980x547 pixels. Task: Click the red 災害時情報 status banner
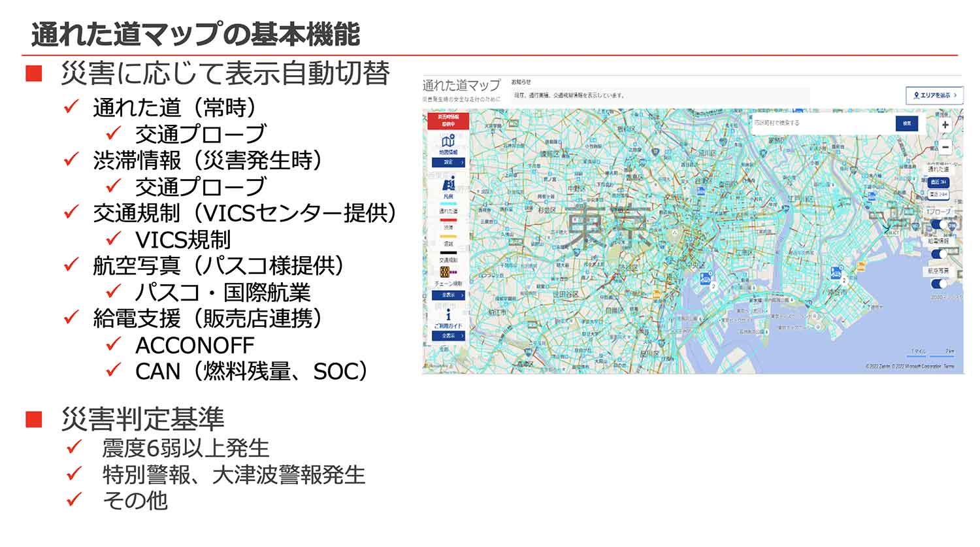(x=448, y=120)
